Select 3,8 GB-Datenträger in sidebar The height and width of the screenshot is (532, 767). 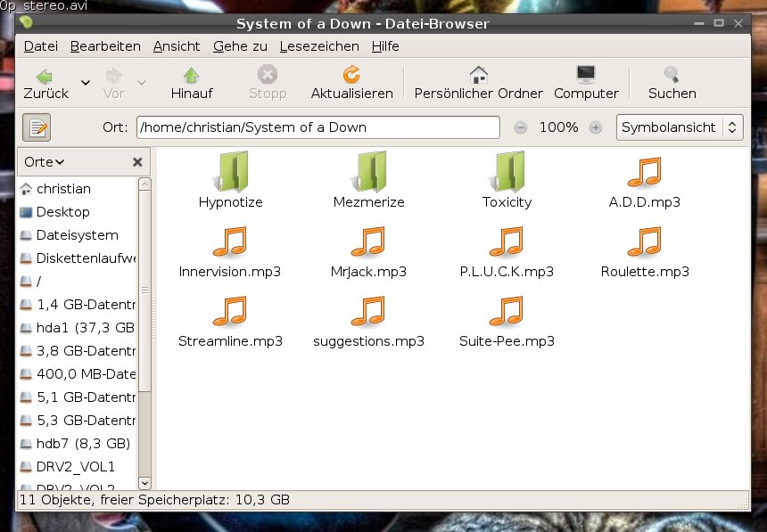coord(77,351)
